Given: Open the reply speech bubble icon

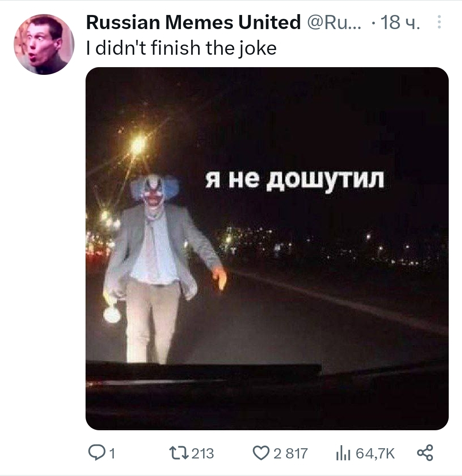Looking at the screenshot, I should click(x=96, y=453).
